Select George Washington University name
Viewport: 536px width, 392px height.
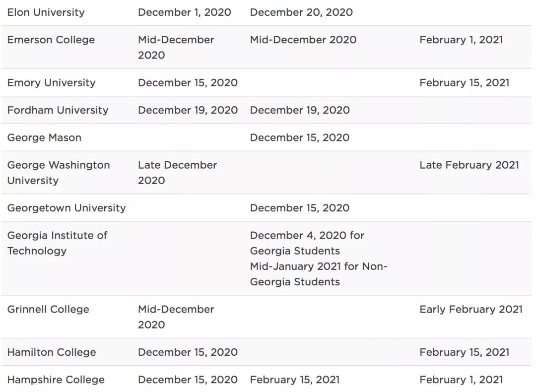click(58, 172)
